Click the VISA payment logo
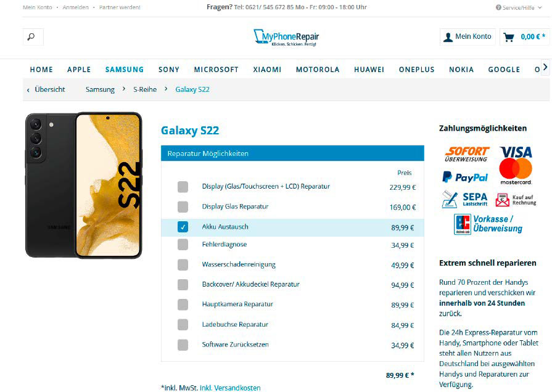The width and height of the screenshot is (552, 392). click(516, 152)
